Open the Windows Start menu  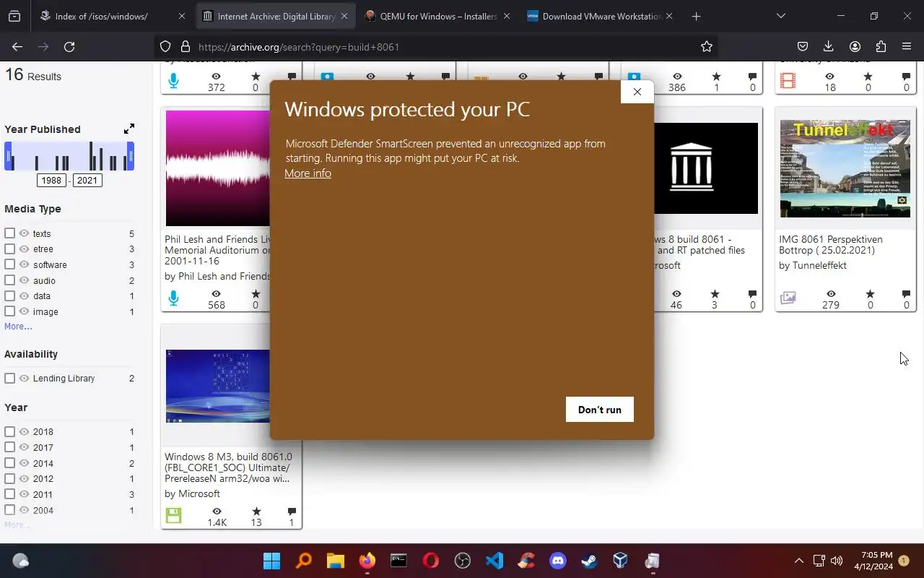pos(272,561)
